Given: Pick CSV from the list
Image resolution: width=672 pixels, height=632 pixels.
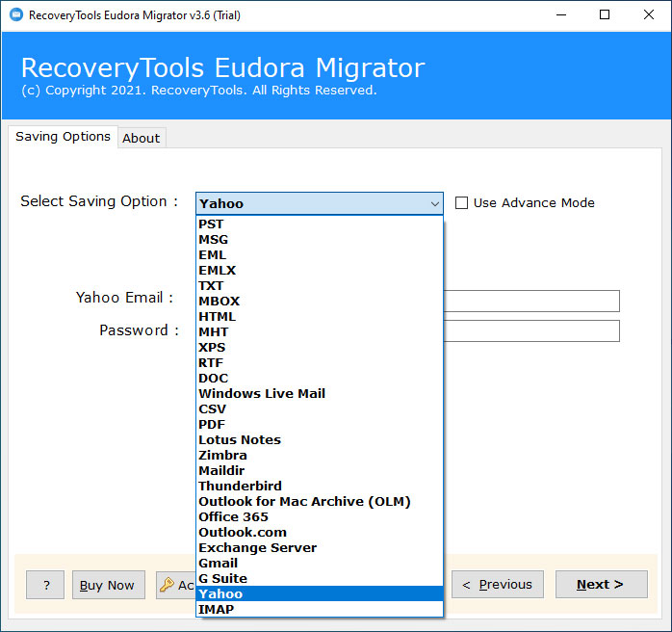Looking at the screenshot, I should point(320,409).
